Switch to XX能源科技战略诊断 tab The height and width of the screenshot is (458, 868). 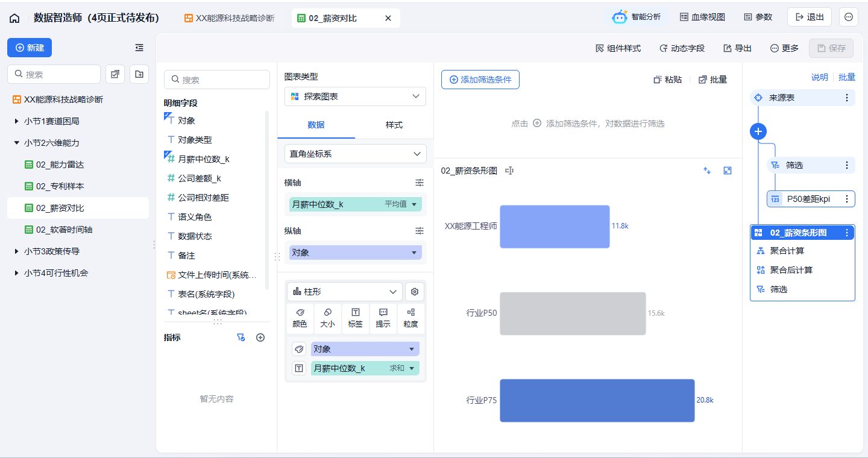[229, 18]
